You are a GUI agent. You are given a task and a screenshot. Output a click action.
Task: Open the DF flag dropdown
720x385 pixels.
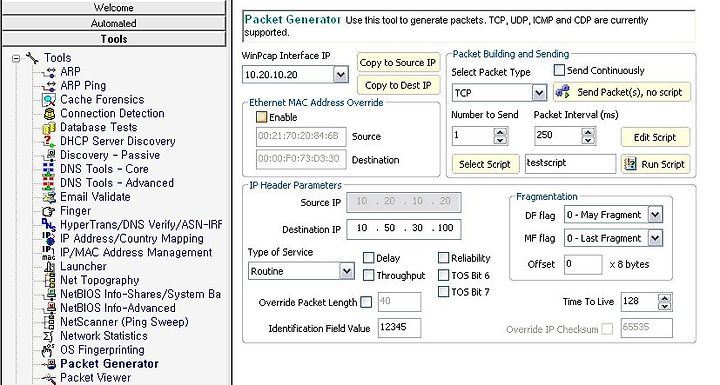[655, 215]
